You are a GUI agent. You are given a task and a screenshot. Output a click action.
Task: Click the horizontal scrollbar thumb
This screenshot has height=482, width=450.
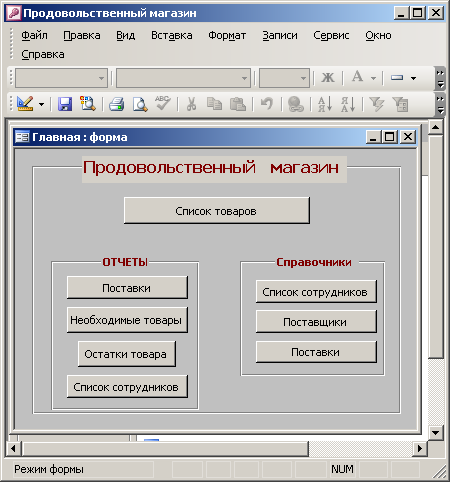tap(165, 448)
